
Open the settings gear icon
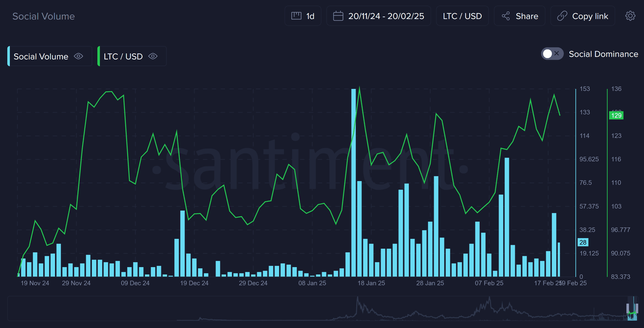630,16
